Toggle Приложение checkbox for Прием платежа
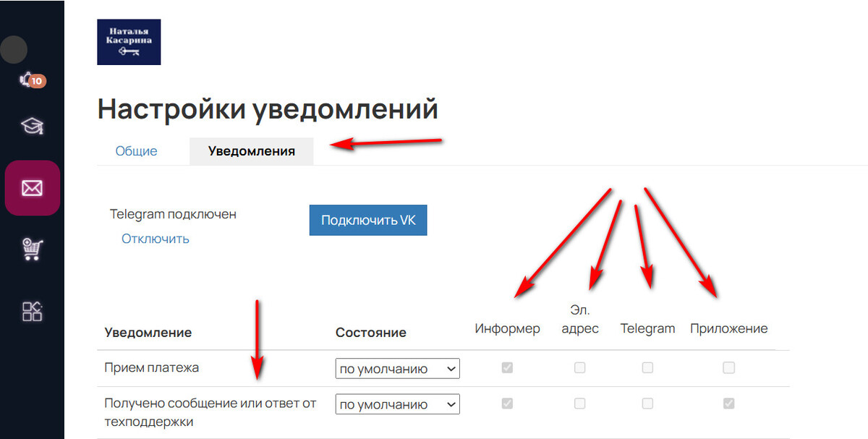Viewport: 868px width, 439px height. pyautogui.click(x=728, y=368)
